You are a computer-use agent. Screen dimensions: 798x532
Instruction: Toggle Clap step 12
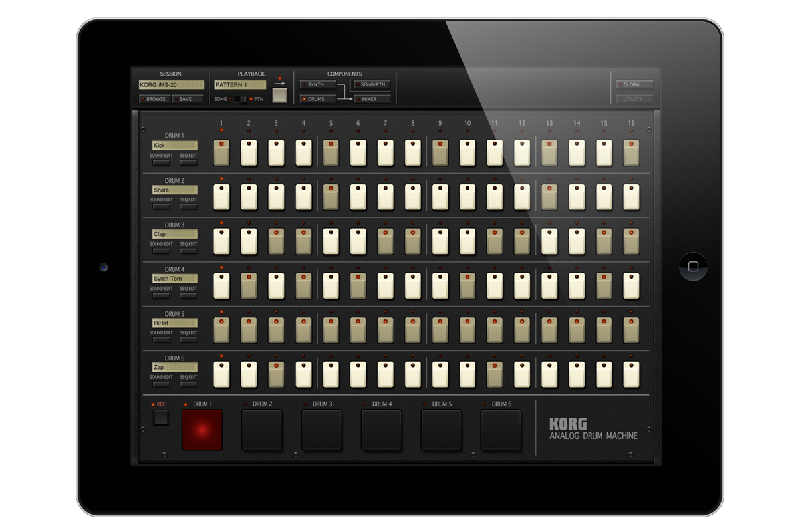(521, 241)
